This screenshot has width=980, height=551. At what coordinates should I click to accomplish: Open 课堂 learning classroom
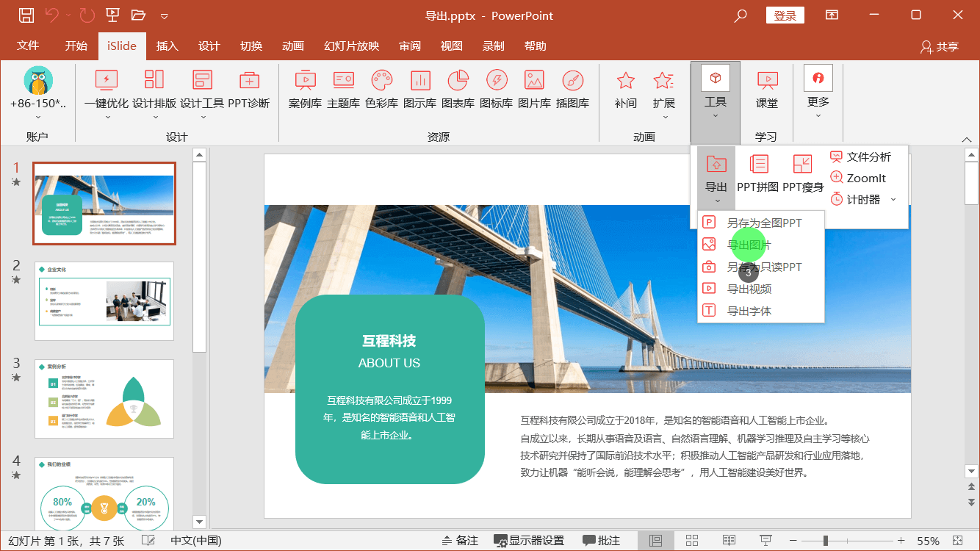(x=767, y=90)
